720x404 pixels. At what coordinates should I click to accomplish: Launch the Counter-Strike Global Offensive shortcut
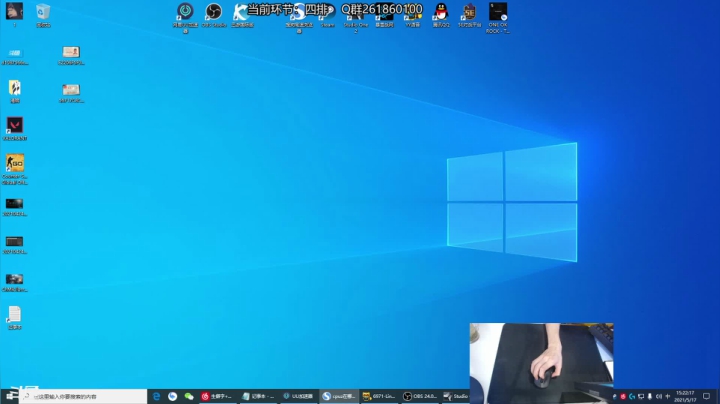pyautogui.click(x=15, y=170)
